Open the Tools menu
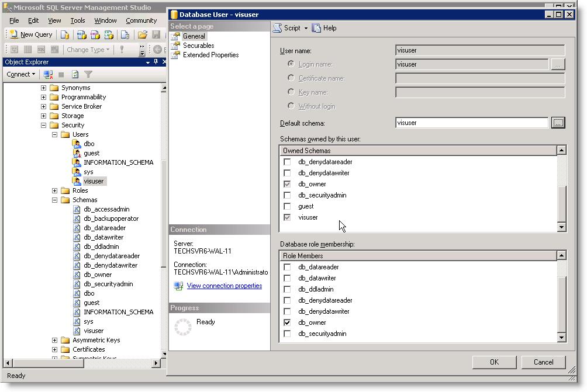The image size is (587, 392). 78,20
